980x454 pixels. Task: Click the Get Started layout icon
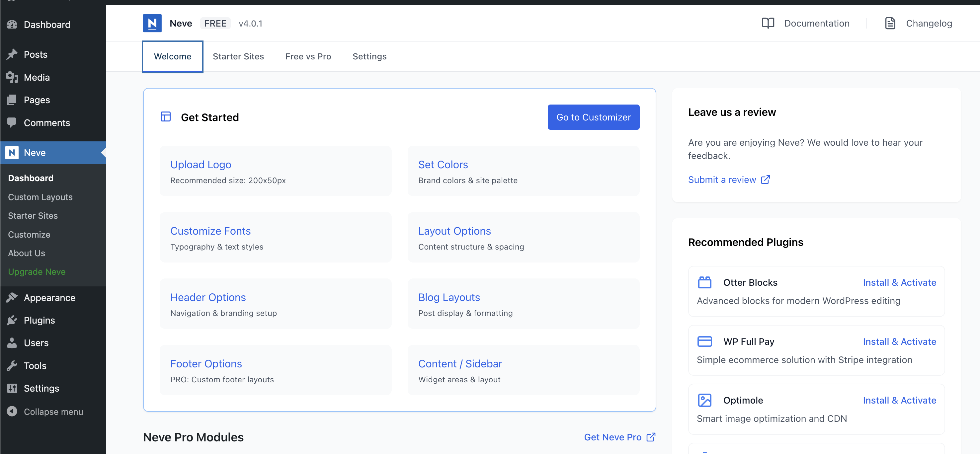[165, 117]
